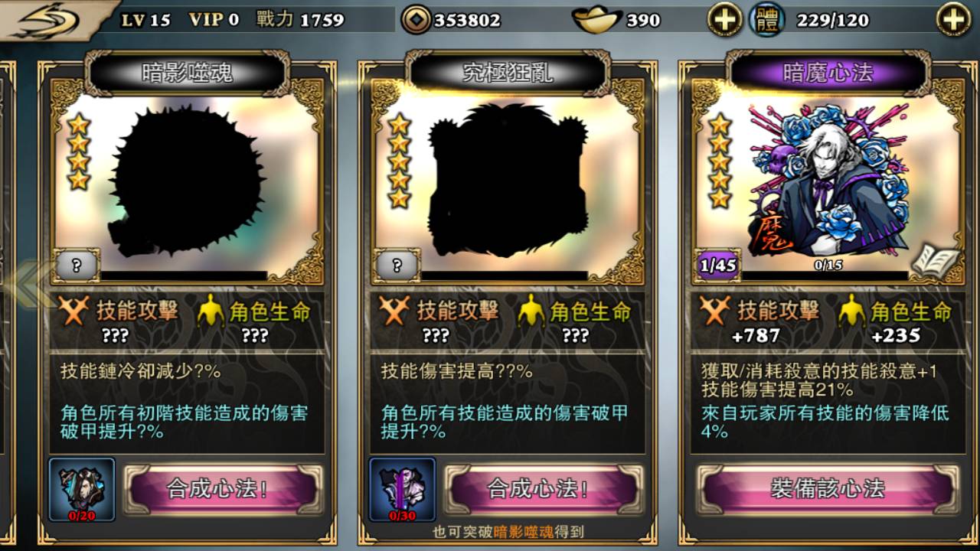Image resolution: width=980 pixels, height=551 pixels.
Task: Select the 暗影噬魂 card title
Action: (x=187, y=73)
